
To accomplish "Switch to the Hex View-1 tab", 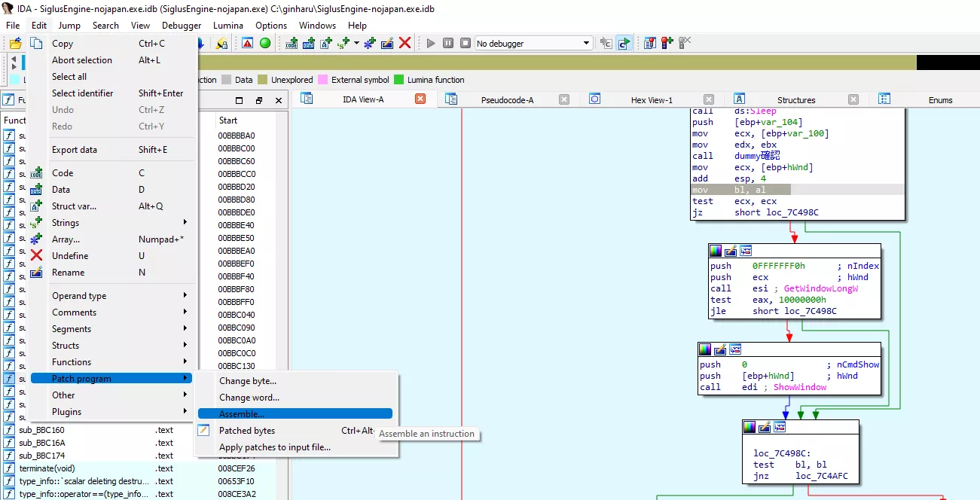I will point(651,100).
